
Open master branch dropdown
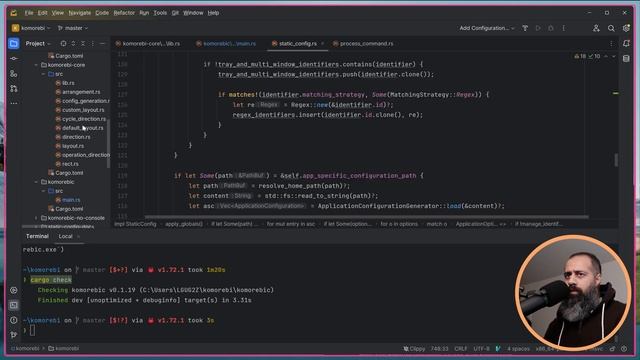[x=73, y=28]
